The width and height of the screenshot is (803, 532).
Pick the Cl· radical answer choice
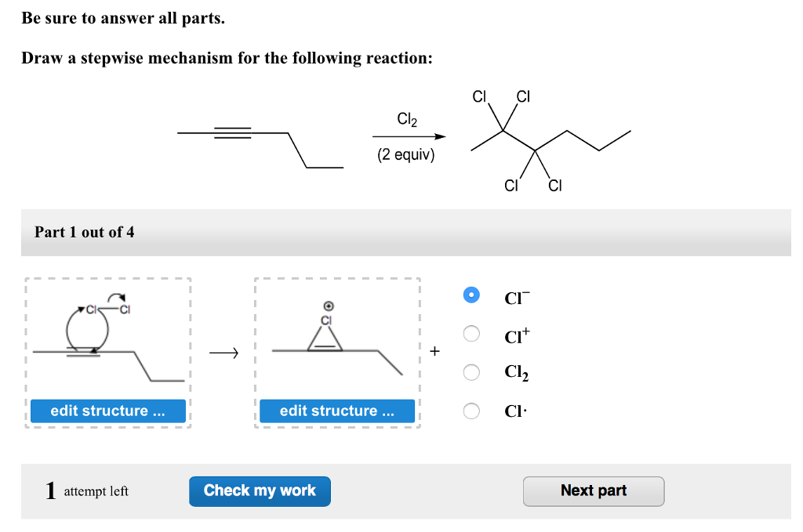pos(471,410)
